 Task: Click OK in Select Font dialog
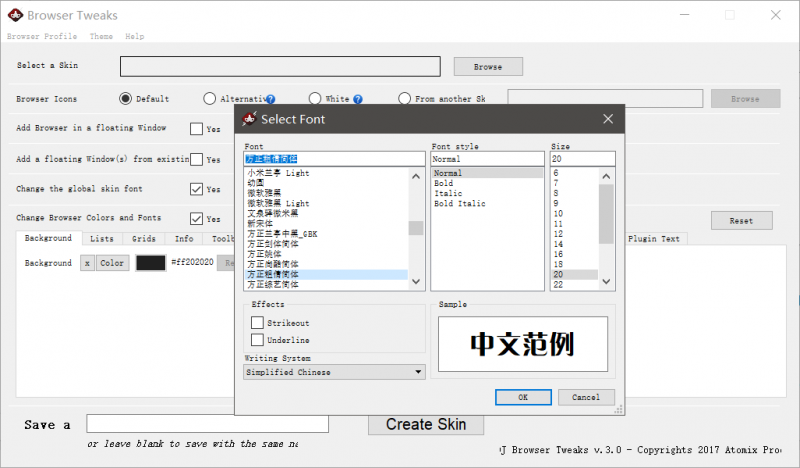pos(523,397)
